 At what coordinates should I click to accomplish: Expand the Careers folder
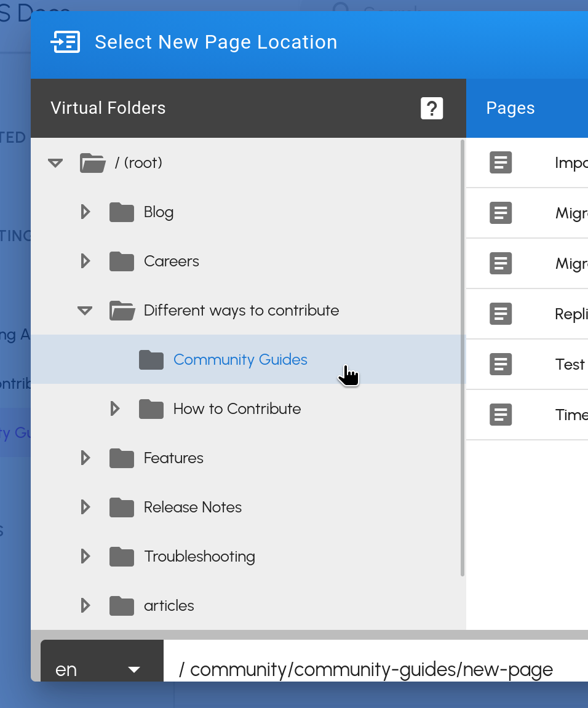[85, 261]
